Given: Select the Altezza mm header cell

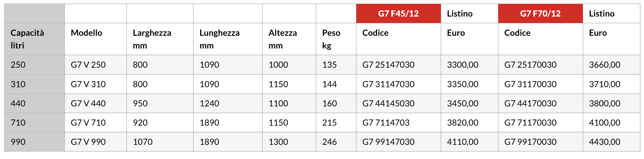Looking at the screenshot, I should coord(289,39).
